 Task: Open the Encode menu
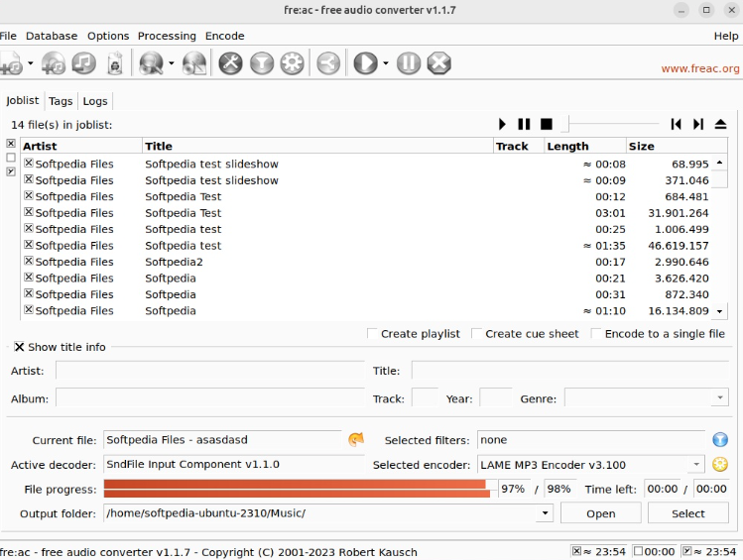(x=224, y=36)
